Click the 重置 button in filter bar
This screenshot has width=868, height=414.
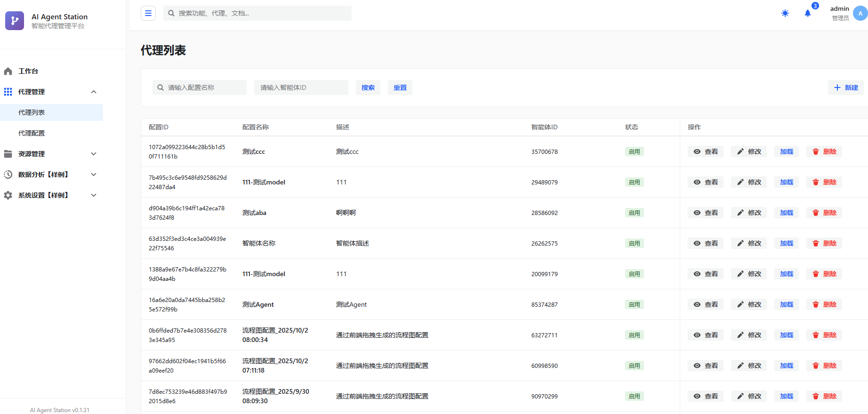(400, 88)
